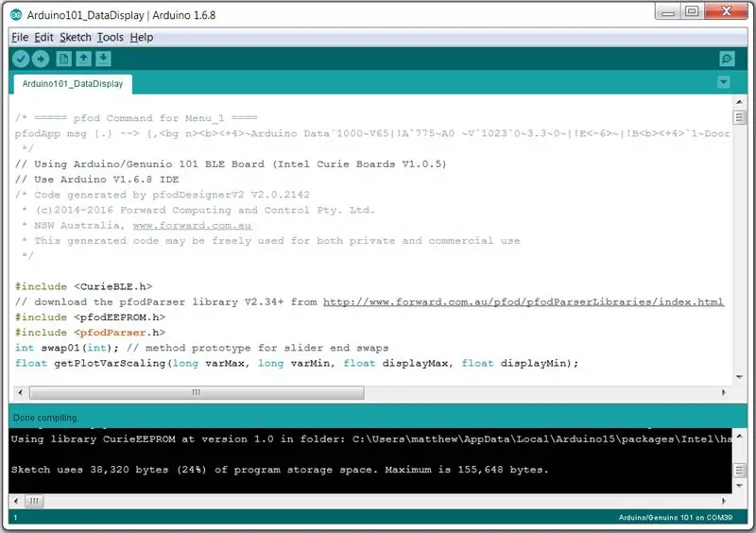Click '(c)2014-2016 Forward Computing' comment line
Viewport: 756px width, 533px height.
(x=198, y=211)
